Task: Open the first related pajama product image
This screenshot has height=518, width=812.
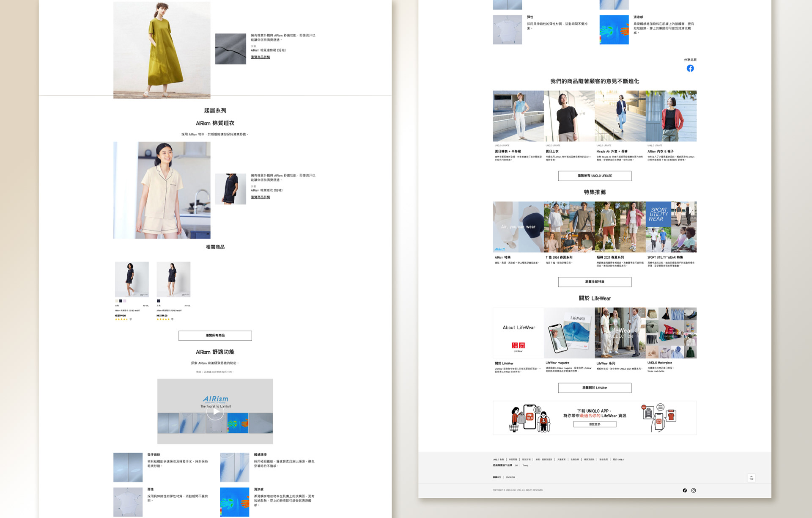Action: pos(132,279)
